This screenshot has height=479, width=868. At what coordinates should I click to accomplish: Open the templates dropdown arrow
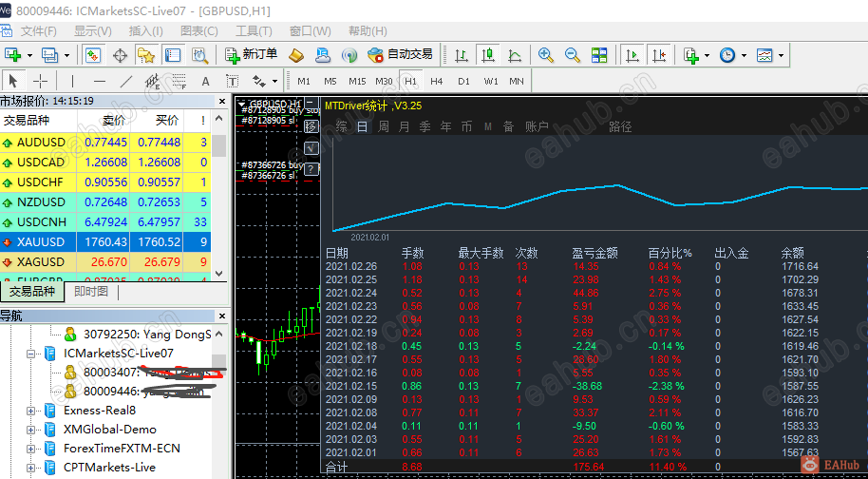[x=781, y=55]
